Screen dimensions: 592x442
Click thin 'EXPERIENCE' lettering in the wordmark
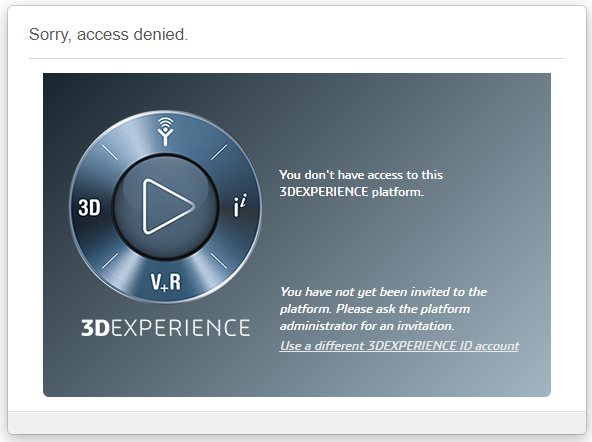(x=180, y=328)
